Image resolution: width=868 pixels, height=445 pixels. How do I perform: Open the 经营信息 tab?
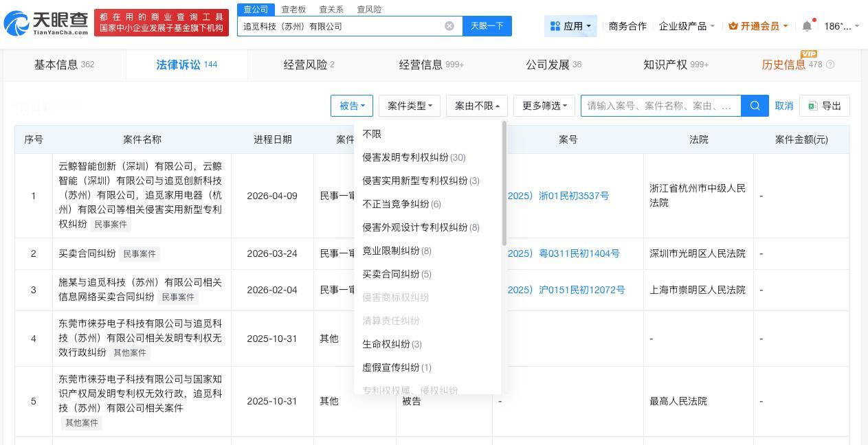tap(432, 65)
